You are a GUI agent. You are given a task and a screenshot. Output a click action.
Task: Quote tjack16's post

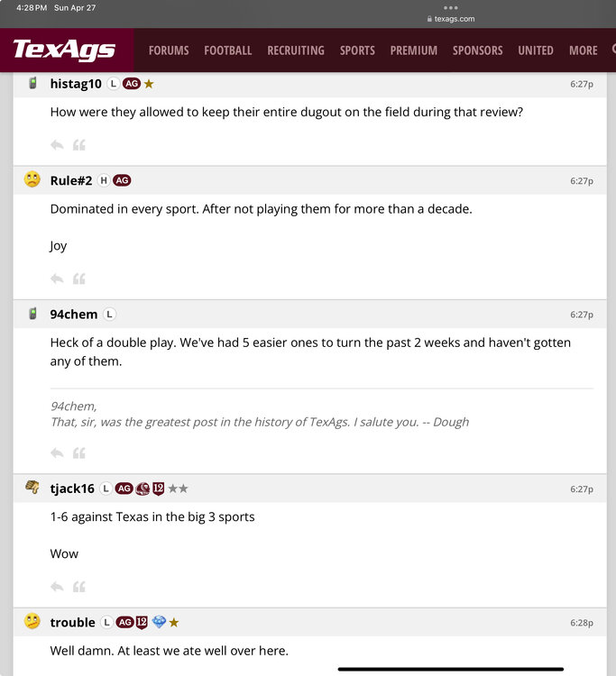coord(78,587)
